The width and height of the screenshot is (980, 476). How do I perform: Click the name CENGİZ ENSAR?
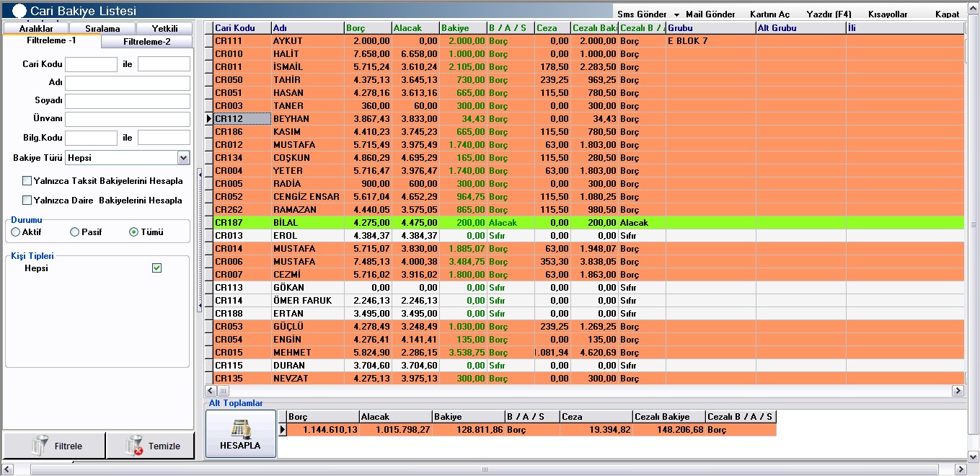pos(306,197)
